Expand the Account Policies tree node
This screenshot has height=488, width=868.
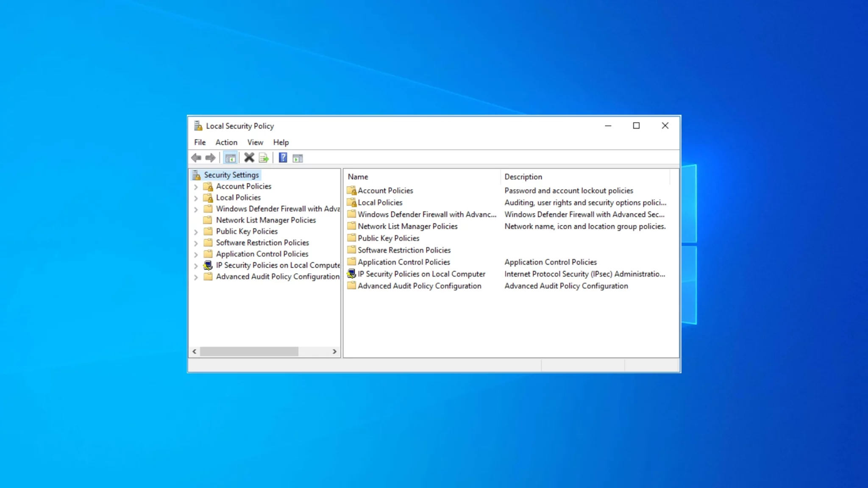coord(196,186)
